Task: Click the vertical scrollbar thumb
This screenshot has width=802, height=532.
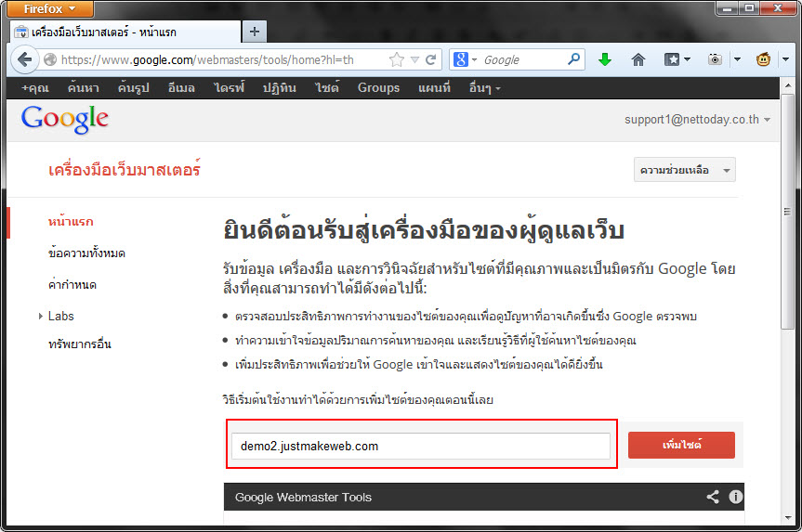Action: pyautogui.click(x=788, y=211)
